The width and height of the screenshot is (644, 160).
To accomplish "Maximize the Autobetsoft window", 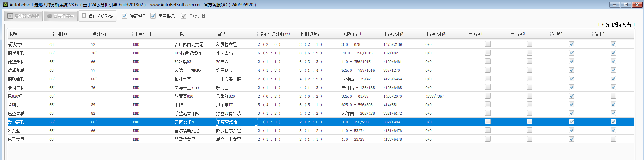I will point(626,4).
